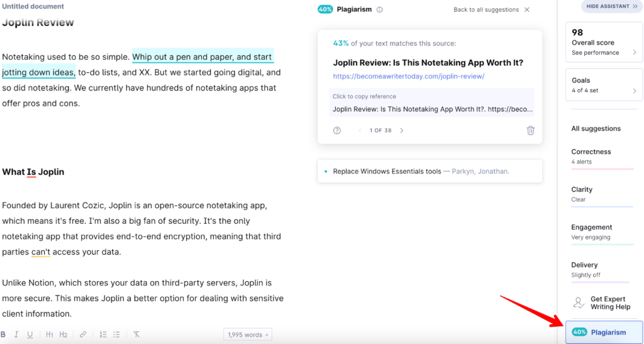Viewport: 644px width, 344px height.
Task: Expand the Goals card
Action: pos(604,85)
